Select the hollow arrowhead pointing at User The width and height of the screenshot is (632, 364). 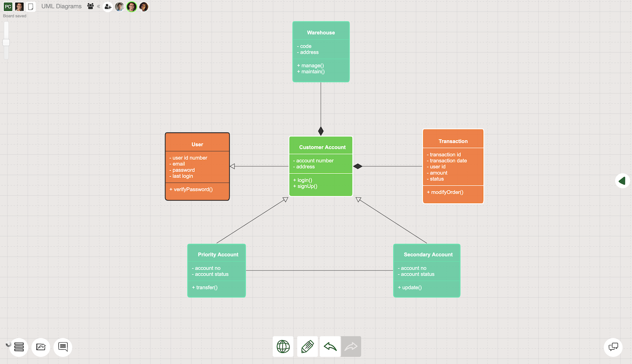pyautogui.click(x=232, y=166)
